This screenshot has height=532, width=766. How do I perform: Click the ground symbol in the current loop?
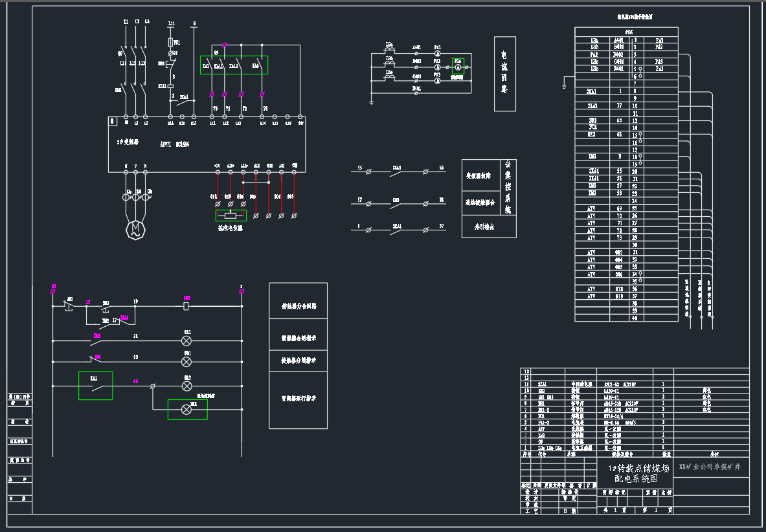tap(371, 100)
